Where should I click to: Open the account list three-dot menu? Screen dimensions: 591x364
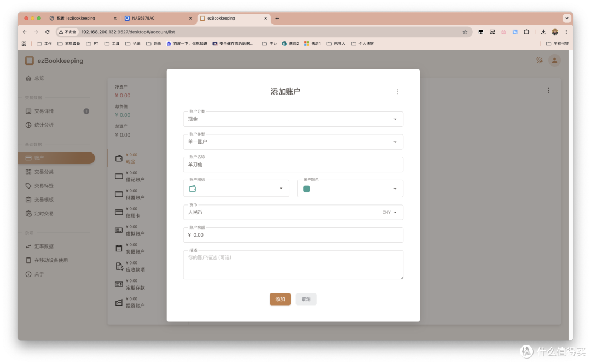[x=548, y=90]
